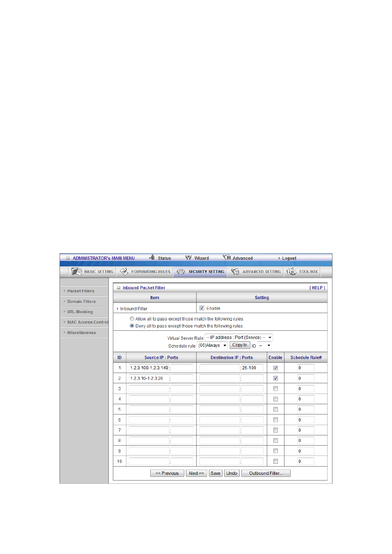
Task: Toggle Enable checkbox for rule 10
Action: click(275, 461)
